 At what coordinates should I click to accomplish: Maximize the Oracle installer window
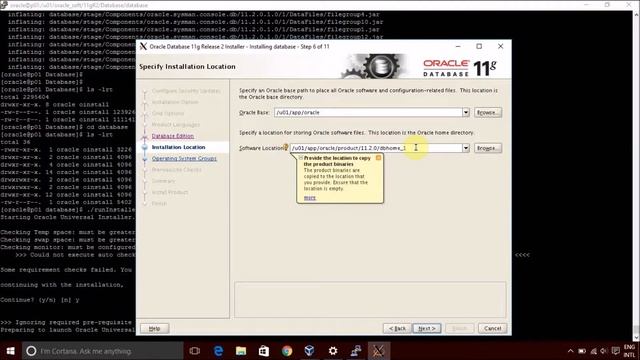tap(479, 47)
